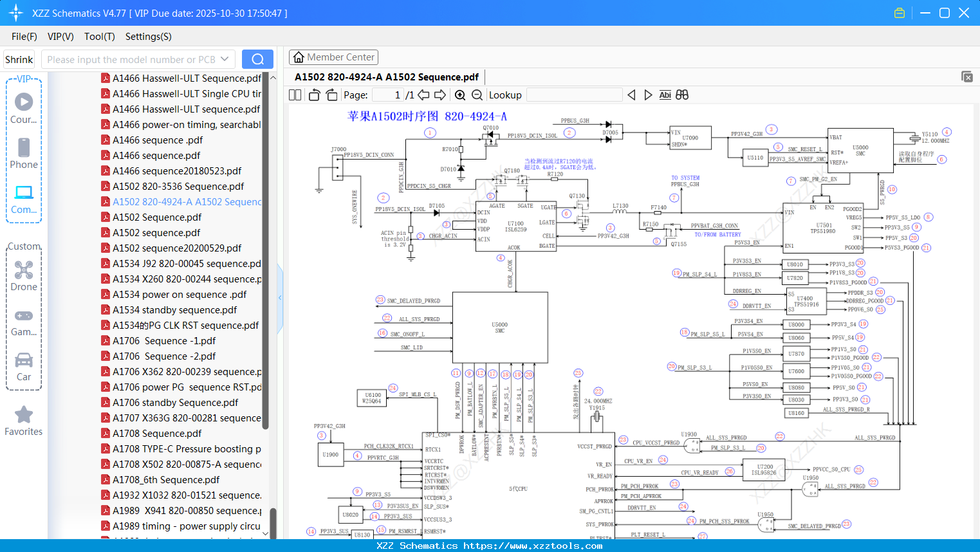Open A1502 sequence20200529.pdf
This screenshot has height=552, width=980.
point(172,248)
